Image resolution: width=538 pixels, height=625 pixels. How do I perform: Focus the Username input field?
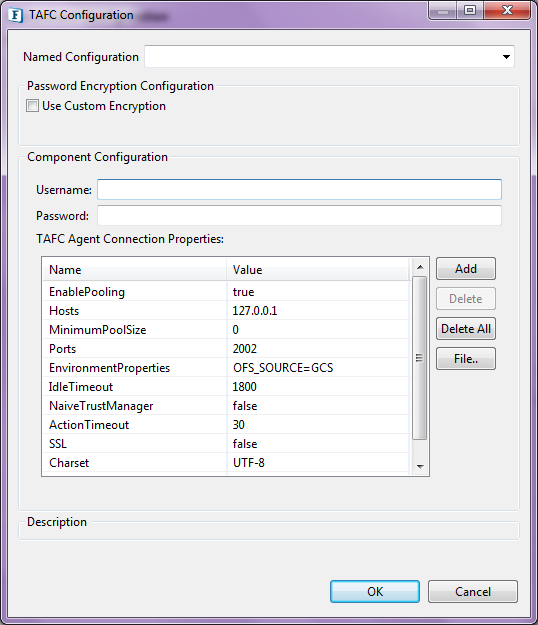299,189
